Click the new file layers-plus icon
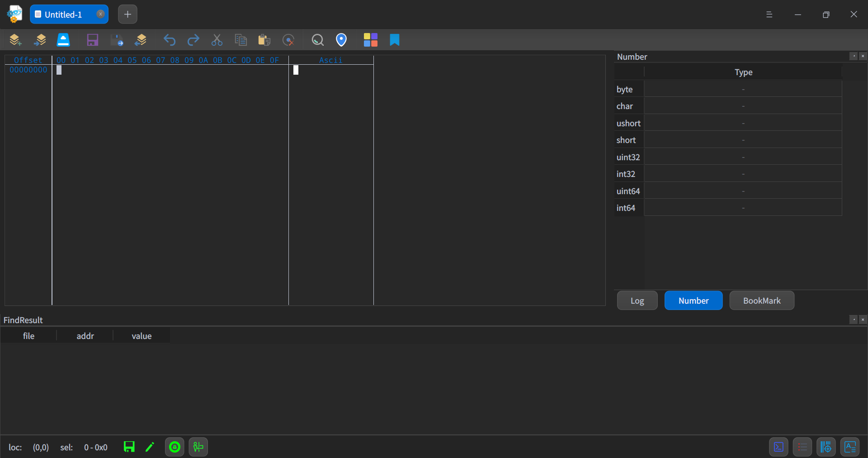 pyautogui.click(x=15, y=40)
